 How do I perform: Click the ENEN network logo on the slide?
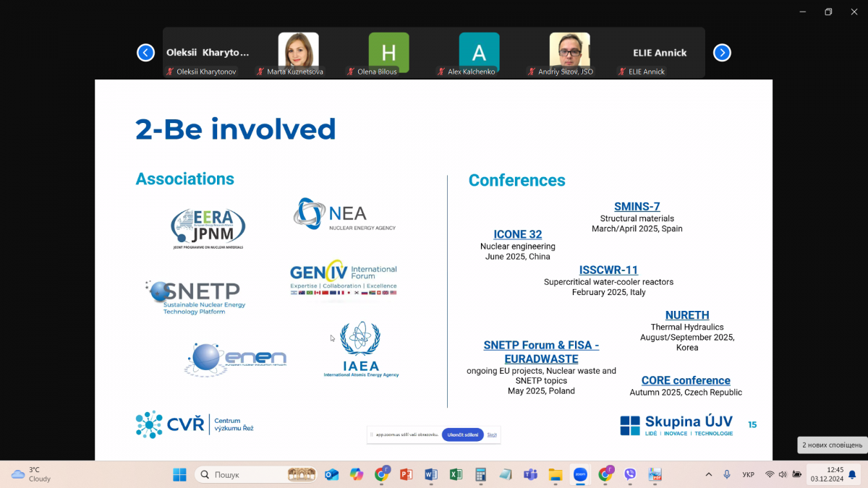(x=236, y=359)
